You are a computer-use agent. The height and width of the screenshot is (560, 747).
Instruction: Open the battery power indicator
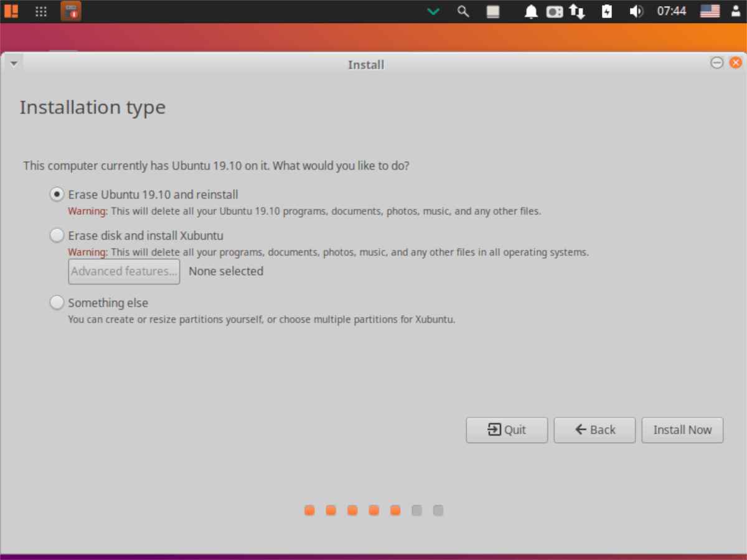pyautogui.click(x=608, y=11)
